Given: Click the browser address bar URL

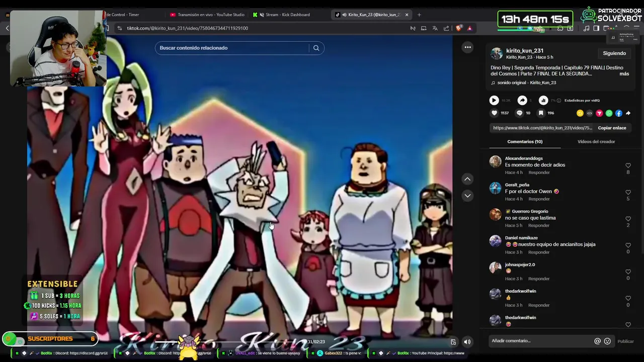Looking at the screenshot, I should click(187, 28).
